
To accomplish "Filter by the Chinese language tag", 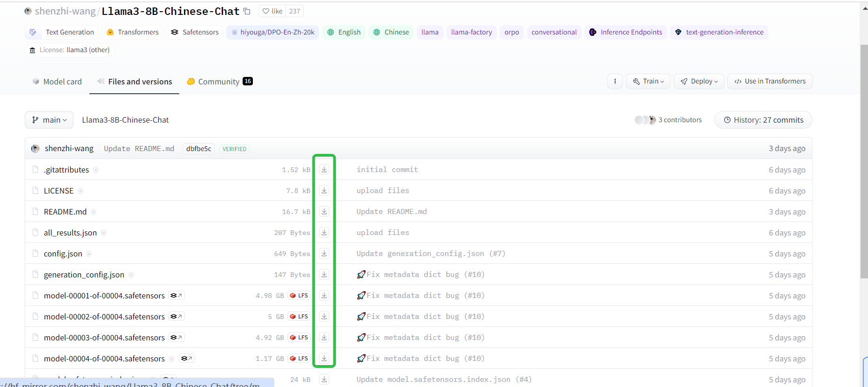I will (391, 32).
